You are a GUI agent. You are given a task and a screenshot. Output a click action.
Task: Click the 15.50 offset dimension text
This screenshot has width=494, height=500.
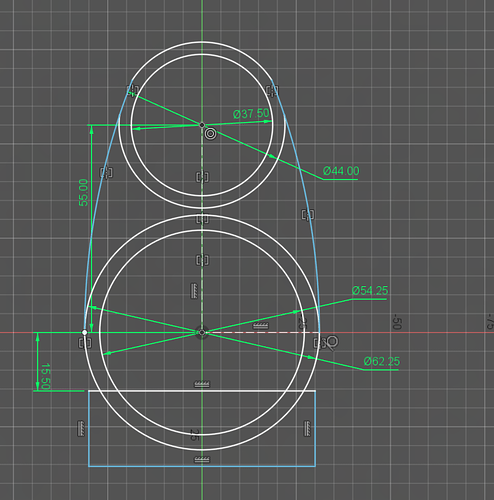(x=45, y=376)
